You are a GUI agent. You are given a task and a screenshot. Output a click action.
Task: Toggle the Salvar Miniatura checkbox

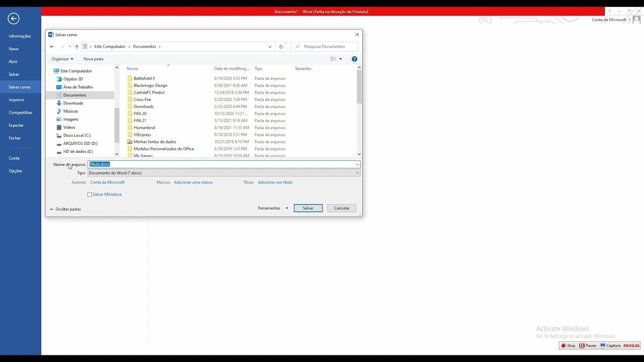90,195
